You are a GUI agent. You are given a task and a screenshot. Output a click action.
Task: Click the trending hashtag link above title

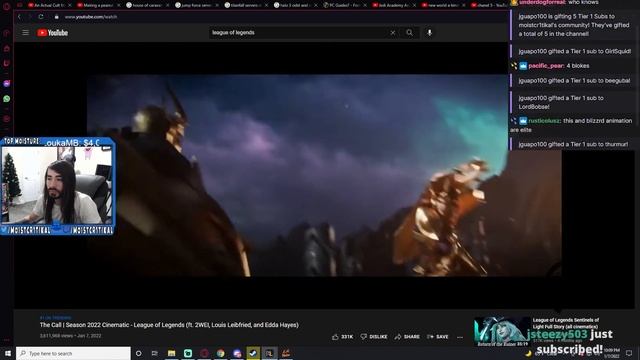[x=56, y=318]
